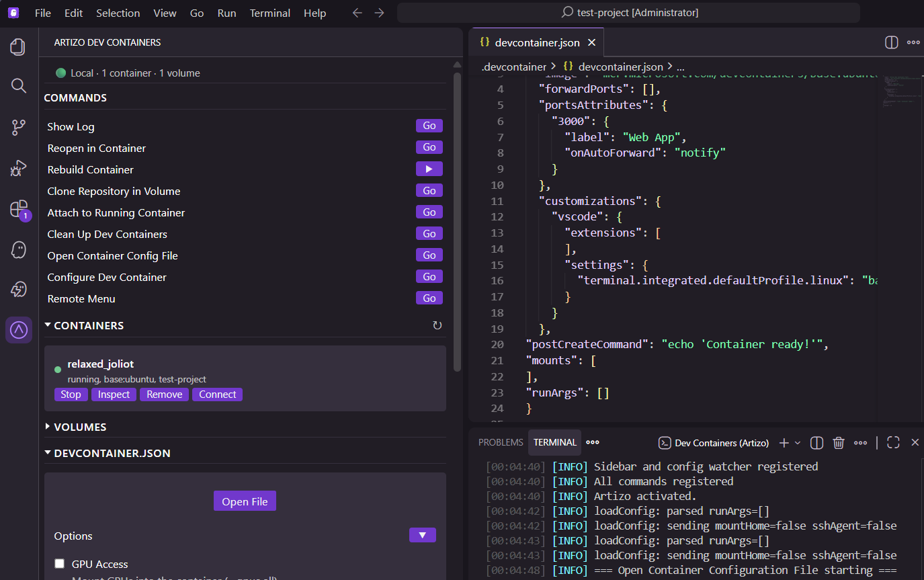Open the Run menu

pos(227,13)
